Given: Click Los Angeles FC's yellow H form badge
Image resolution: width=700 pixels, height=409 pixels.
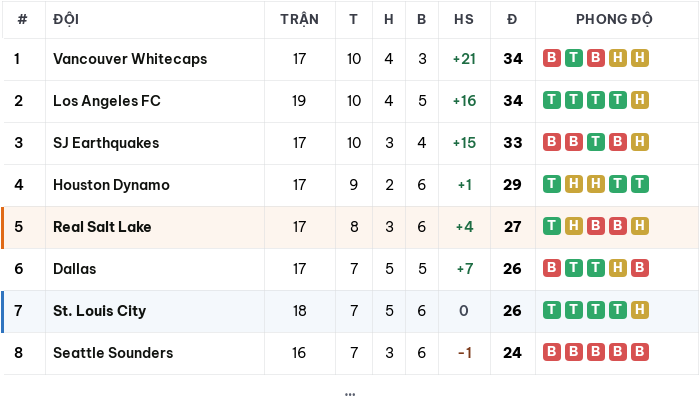Looking at the screenshot, I should coord(640,100).
